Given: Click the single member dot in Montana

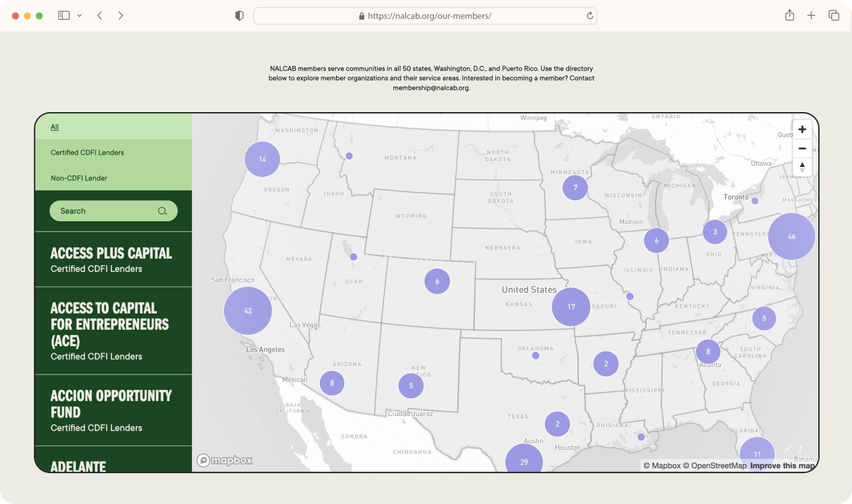Looking at the screenshot, I should [349, 156].
